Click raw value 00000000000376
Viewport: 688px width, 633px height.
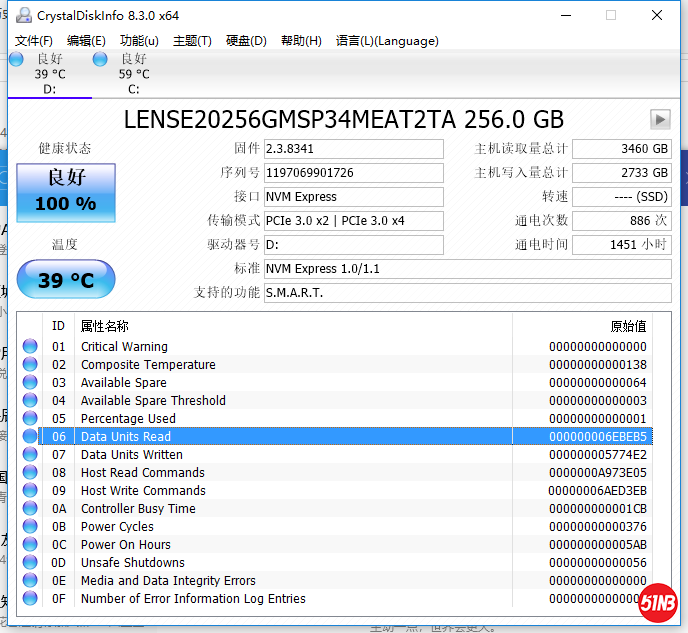pos(598,526)
